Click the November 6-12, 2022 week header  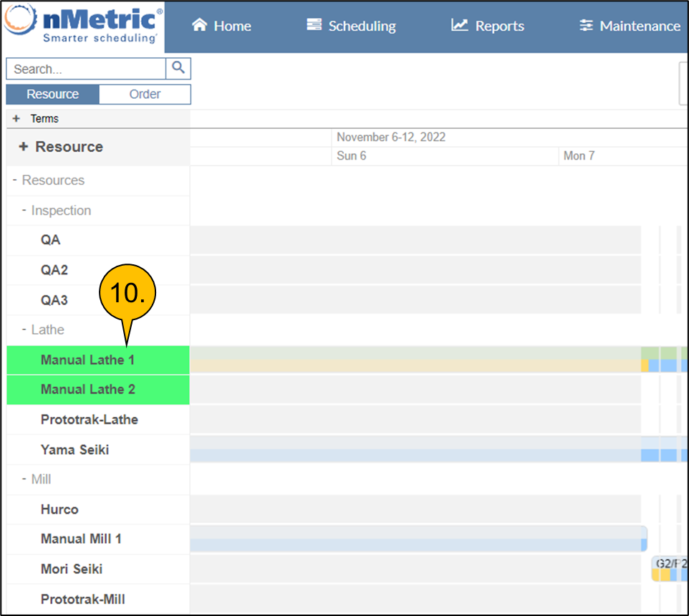[x=391, y=137]
